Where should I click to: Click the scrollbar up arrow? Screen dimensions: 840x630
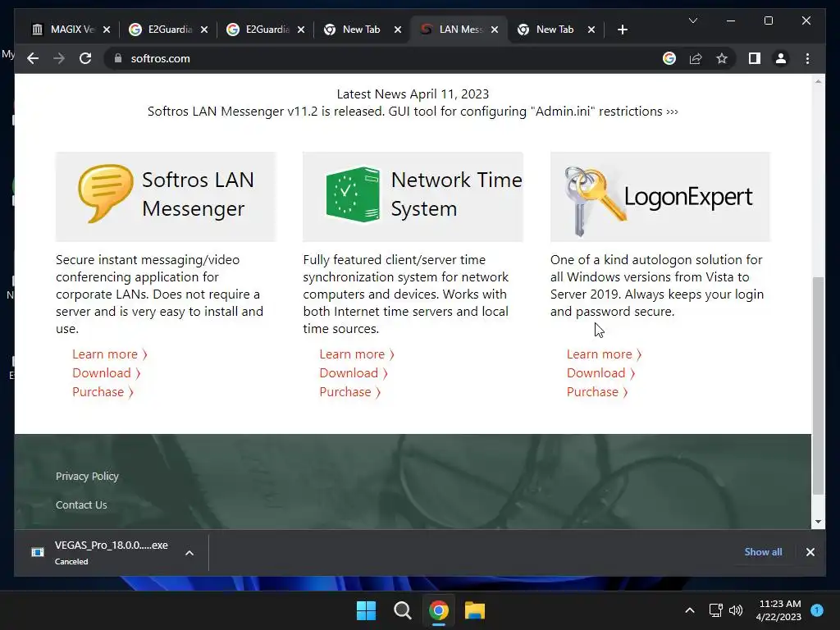point(818,81)
